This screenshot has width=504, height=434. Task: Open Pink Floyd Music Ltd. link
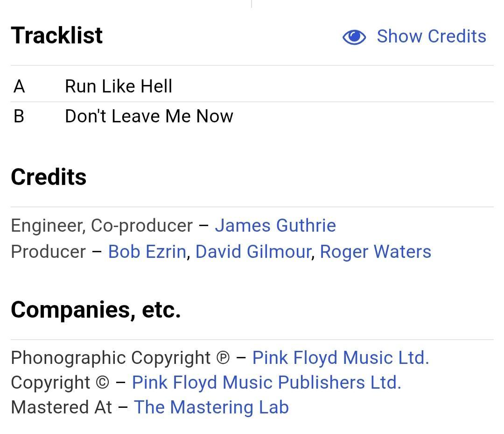point(340,358)
